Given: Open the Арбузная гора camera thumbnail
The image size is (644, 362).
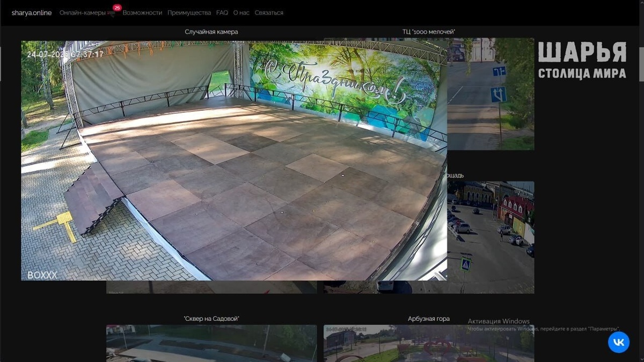Looking at the screenshot, I should 429,343.
